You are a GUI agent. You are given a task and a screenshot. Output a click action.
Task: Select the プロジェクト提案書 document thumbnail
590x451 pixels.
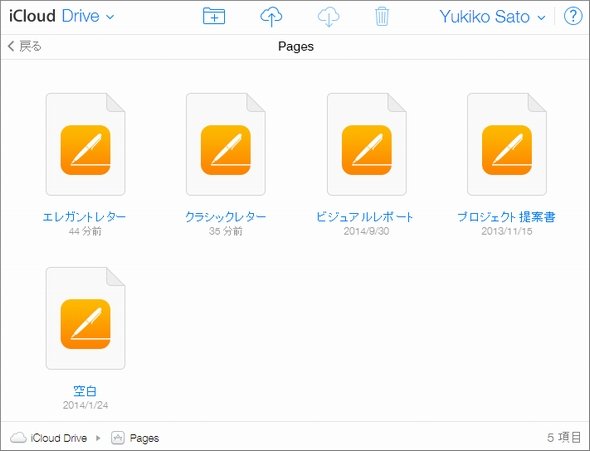507,144
